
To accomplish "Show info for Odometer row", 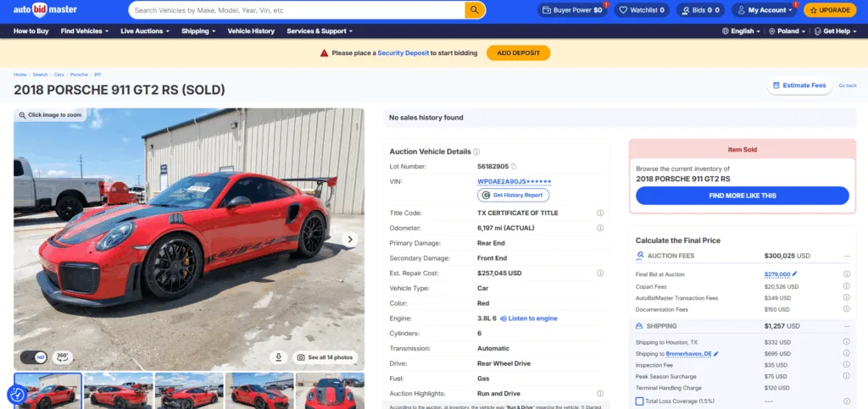I will point(600,228).
